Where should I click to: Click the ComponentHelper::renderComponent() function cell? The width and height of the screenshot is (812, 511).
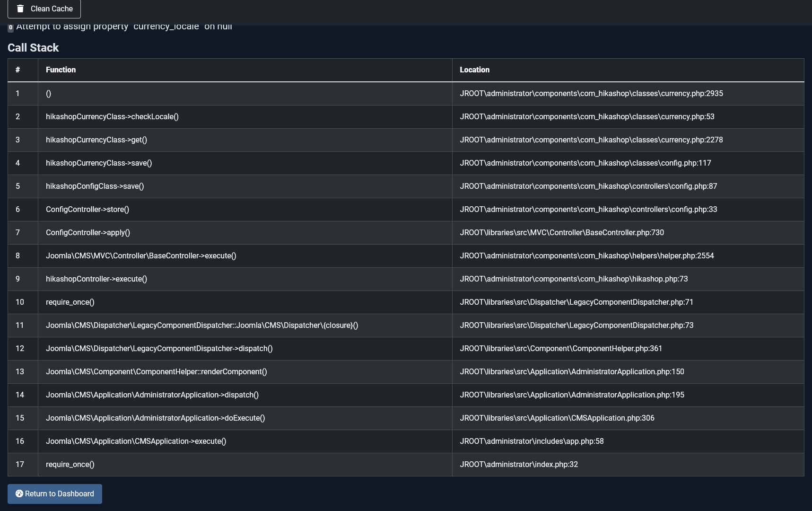click(x=156, y=371)
